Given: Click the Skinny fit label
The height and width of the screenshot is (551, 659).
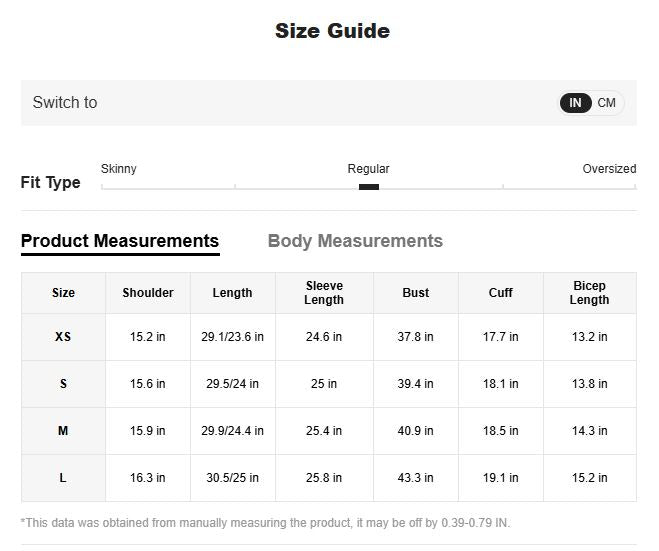Looking at the screenshot, I should [x=119, y=169].
